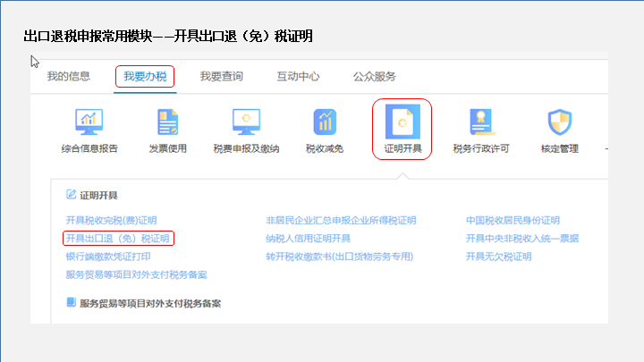644x362 pixels.
Task: Open 综合信息报告 icon
Action: click(89, 122)
